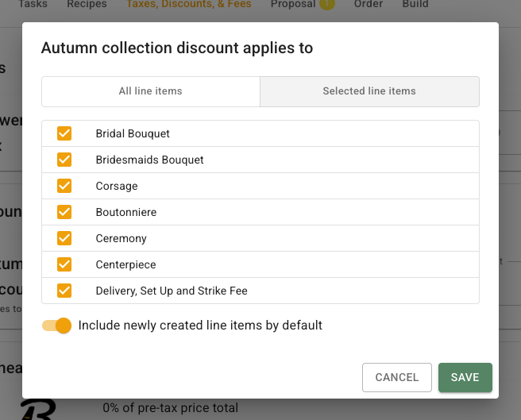Toggle Include newly created line items switch
The width and height of the screenshot is (521, 420).
(x=57, y=326)
